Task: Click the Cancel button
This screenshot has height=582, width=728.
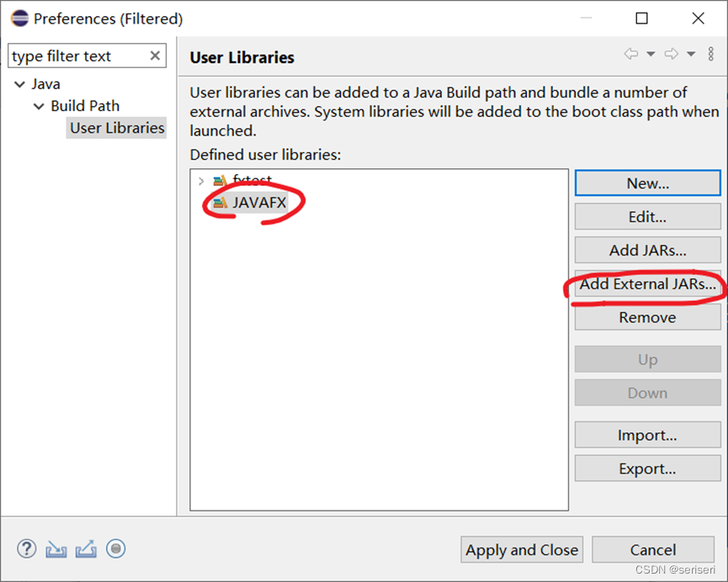Action: coord(653,549)
